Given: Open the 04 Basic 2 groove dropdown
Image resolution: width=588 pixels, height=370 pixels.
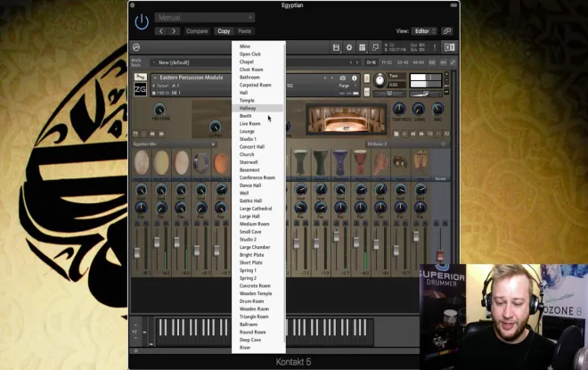Looking at the screenshot, I should coord(406,144).
